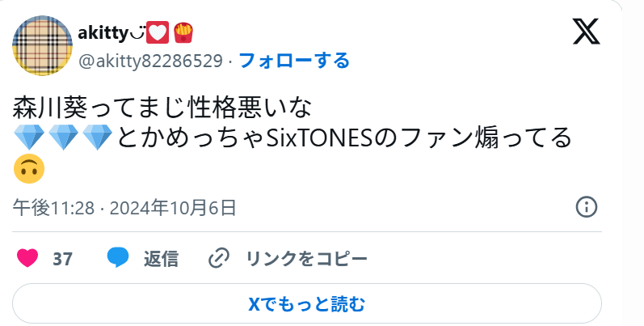The height and width of the screenshot is (326, 644).
Task: Click the first diamond emoji in tweet
Action: [x=29, y=138]
